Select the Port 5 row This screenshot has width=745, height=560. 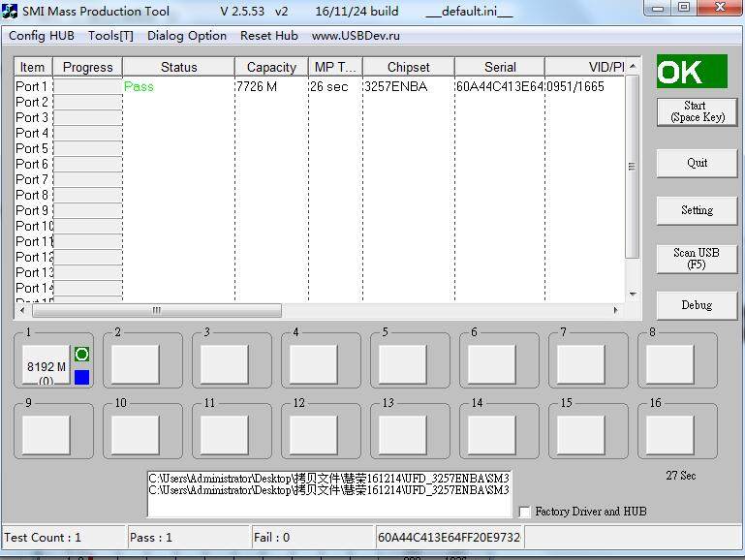click(320, 148)
